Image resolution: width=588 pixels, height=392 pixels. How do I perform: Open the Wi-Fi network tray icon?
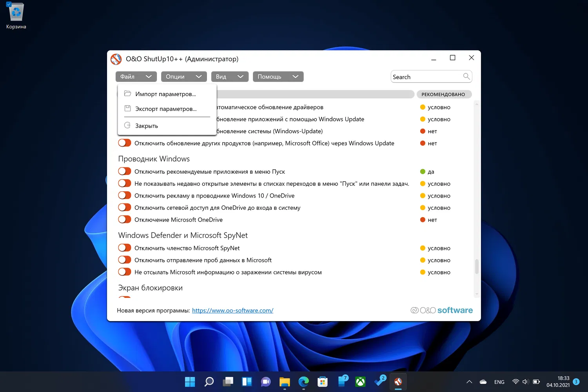tap(516, 382)
